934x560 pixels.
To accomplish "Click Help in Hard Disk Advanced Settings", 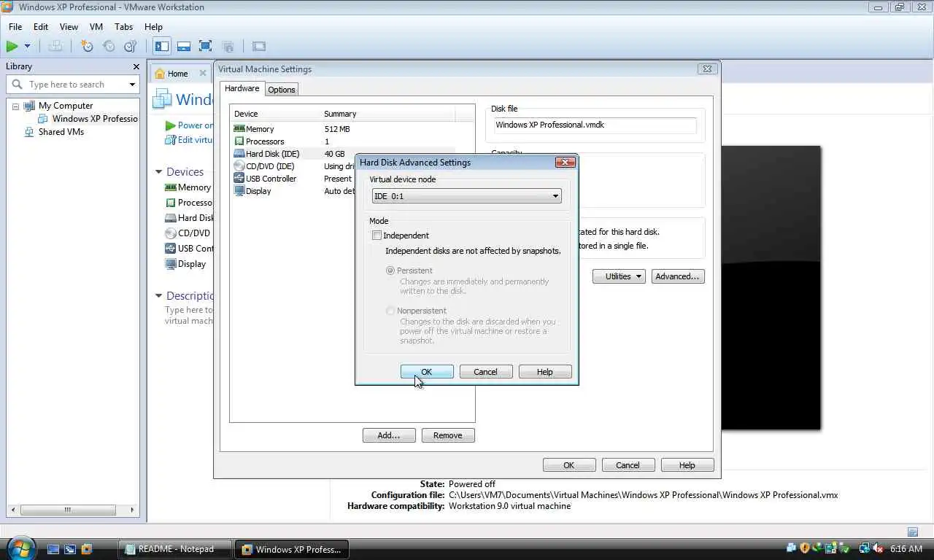I will [544, 372].
